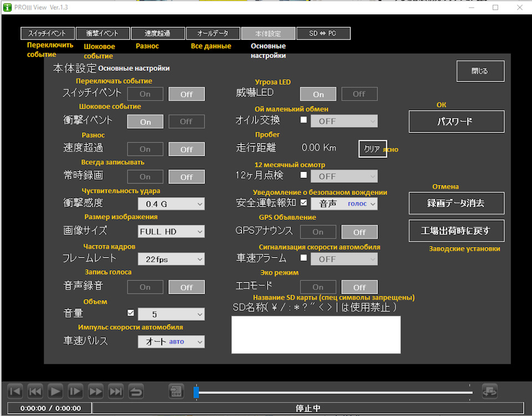Click the fast-forward playback button
Image resolution: width=532 pixels, height=416 pixels.
96,392
